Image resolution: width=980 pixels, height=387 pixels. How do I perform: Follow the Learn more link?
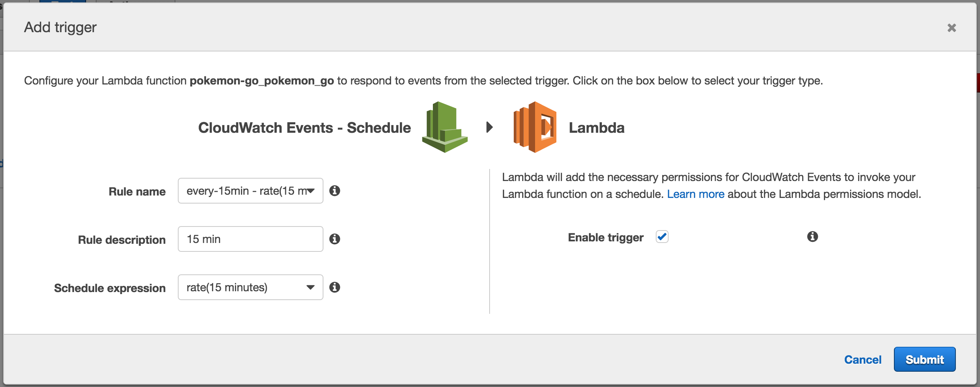[695, 194]
